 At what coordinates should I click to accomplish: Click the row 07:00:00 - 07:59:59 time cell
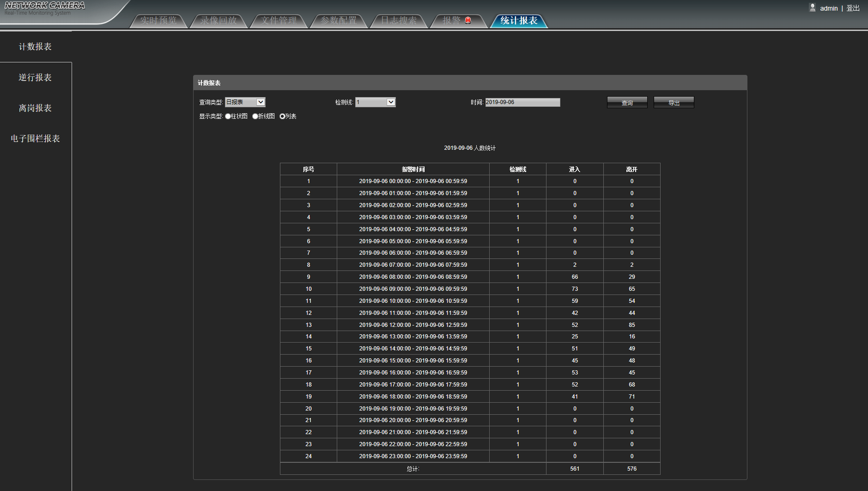[413, 265]
